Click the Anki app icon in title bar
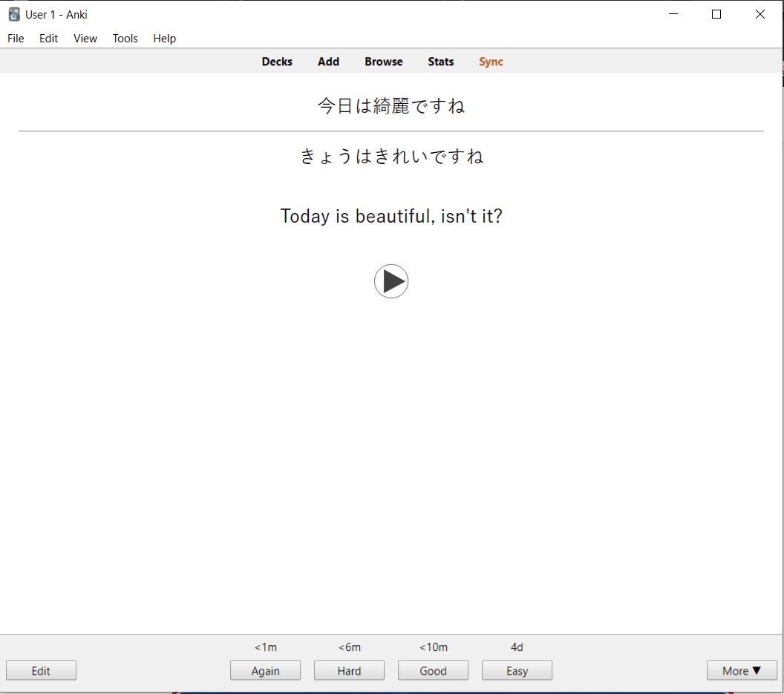This screenshot has width=784, height=694. point(14,15)
